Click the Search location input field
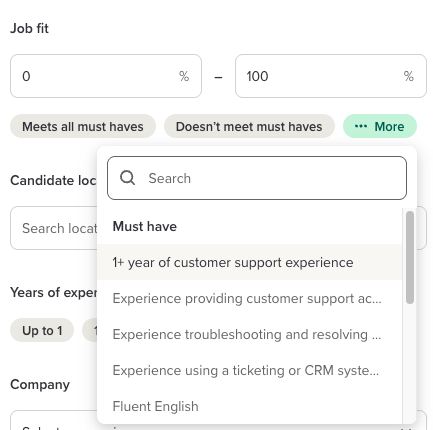 tap(54, 228)
